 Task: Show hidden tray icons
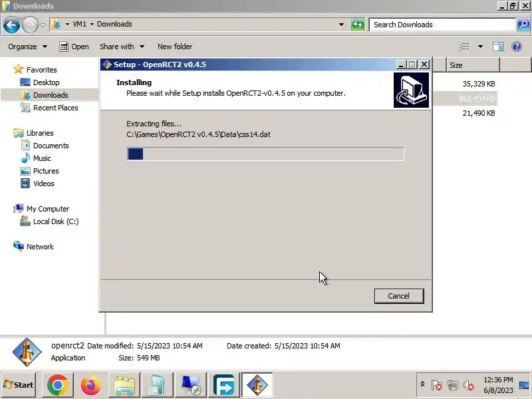422,384
